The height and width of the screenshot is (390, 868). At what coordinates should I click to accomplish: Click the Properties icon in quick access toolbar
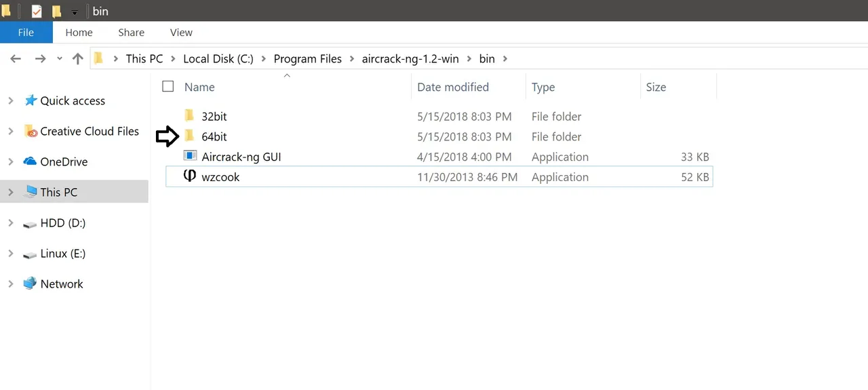[x=37, y=11]
